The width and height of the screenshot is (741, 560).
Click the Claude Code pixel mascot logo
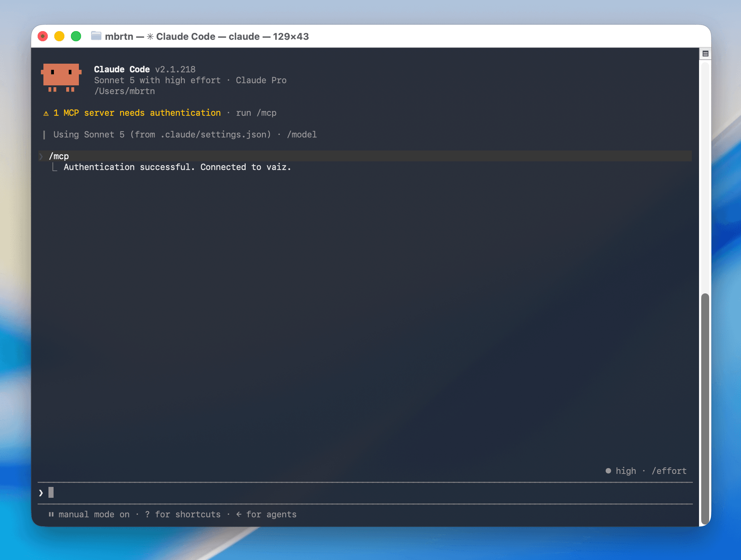(x=61, y=78)
